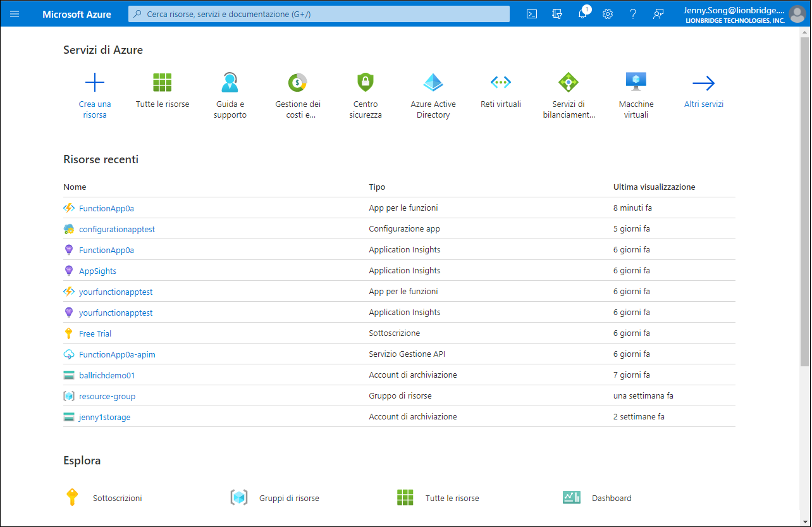
Task: Open the help question mark icon
Action: pyautogui.click(x=633, y=13)
